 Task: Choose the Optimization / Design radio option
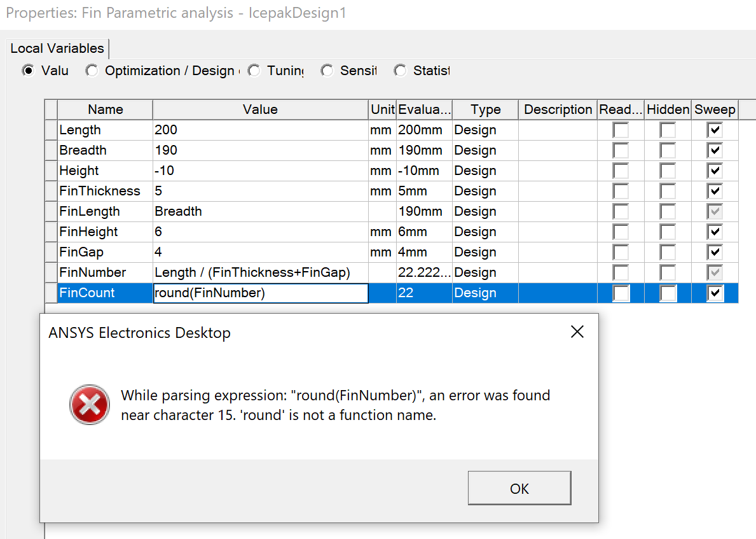[93, 71]
